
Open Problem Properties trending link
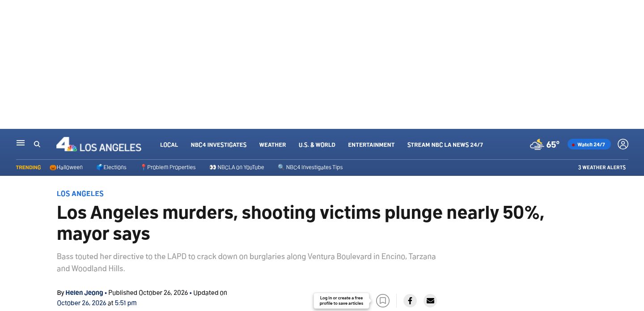point(168,167)
